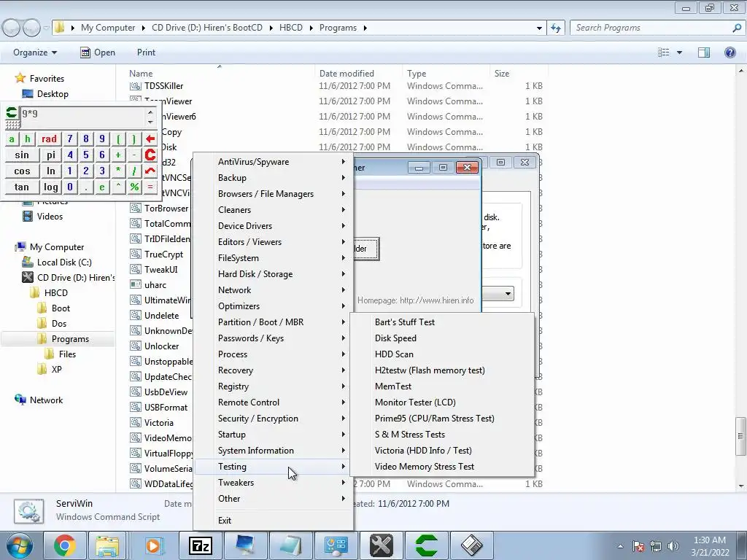
Task: Launch 7-Zip from the taskbar
Action: click(x=200, y=545)
